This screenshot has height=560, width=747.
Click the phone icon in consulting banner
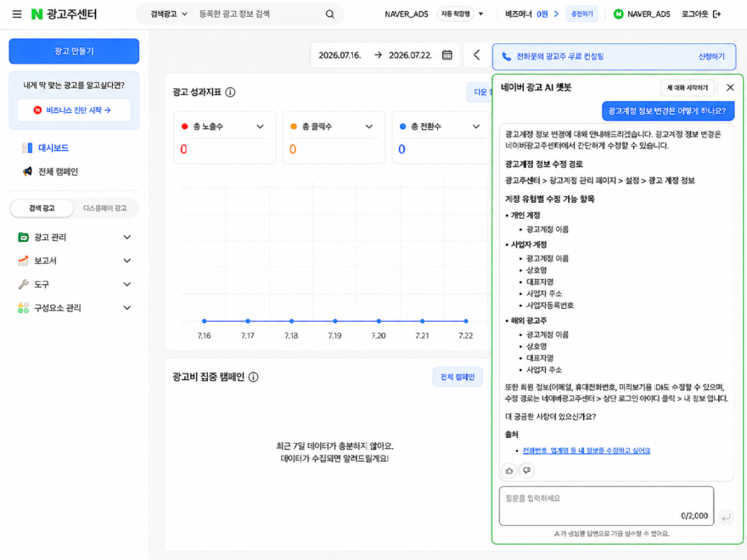click(507, 57)
